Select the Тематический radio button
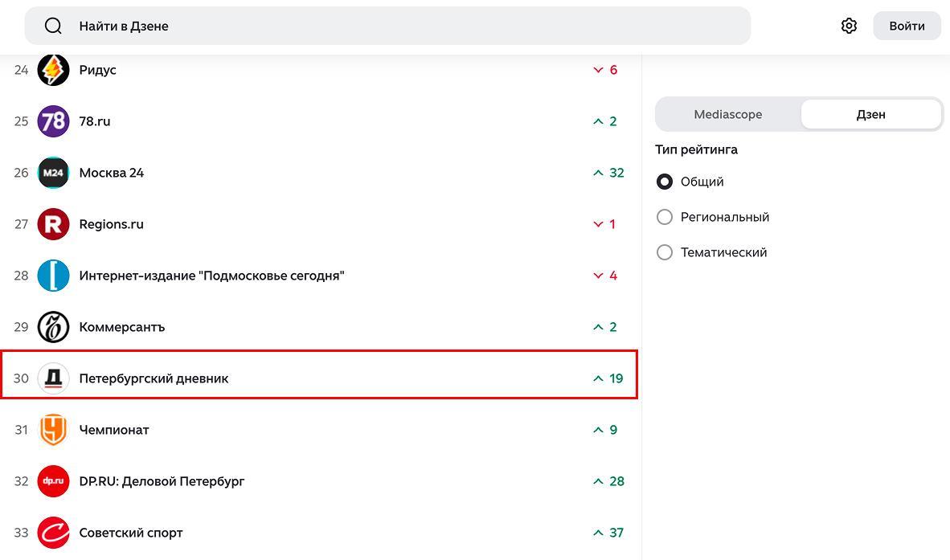950x560 pixels. (665, 252)
